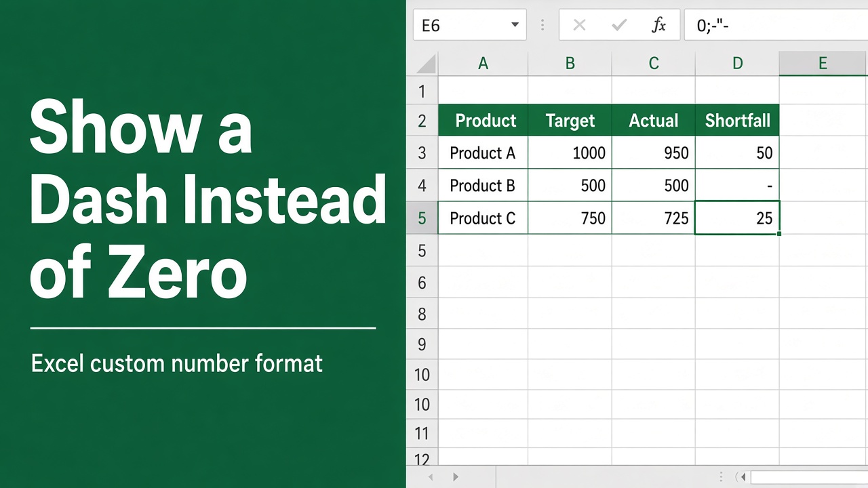Select column A header

pyautogui.click(x=483, y=64)
